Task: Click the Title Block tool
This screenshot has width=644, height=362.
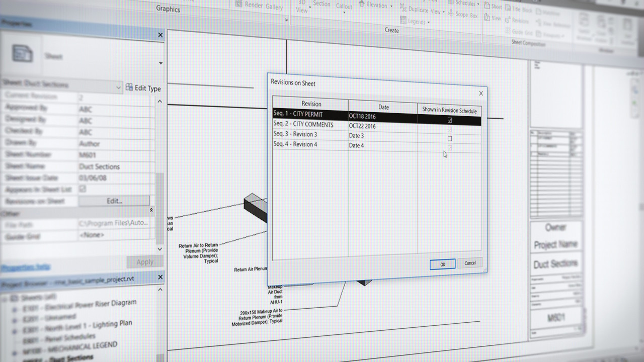Action: (x=518, y=8)
